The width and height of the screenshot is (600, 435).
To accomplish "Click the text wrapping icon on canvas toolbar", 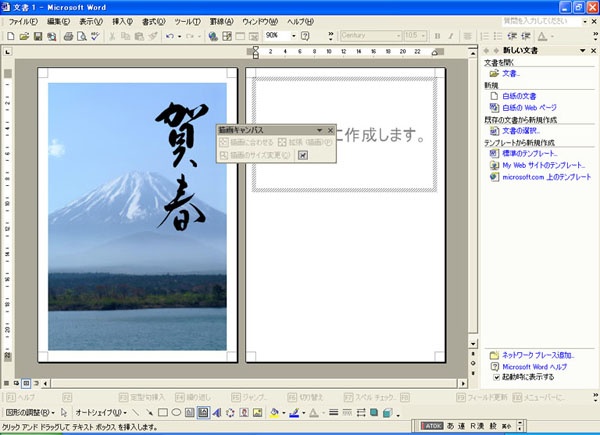I will coord(303,155).
